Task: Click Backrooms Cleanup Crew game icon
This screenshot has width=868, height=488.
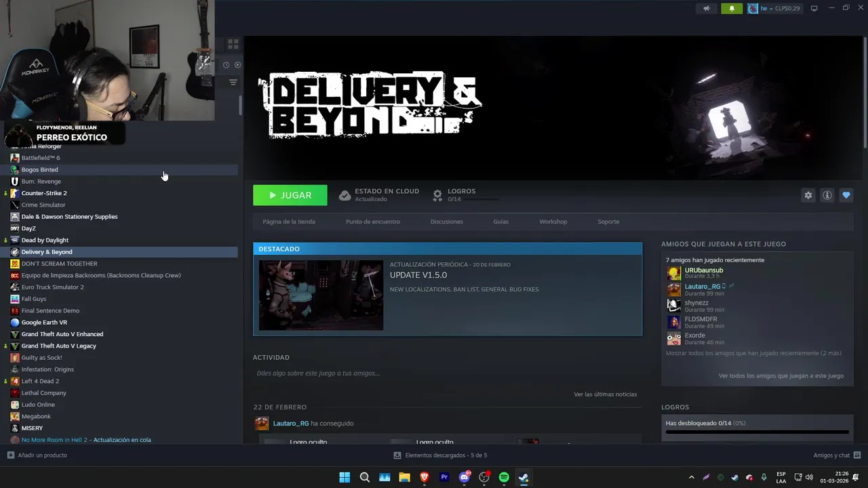Action: click(x=15, y=275)
